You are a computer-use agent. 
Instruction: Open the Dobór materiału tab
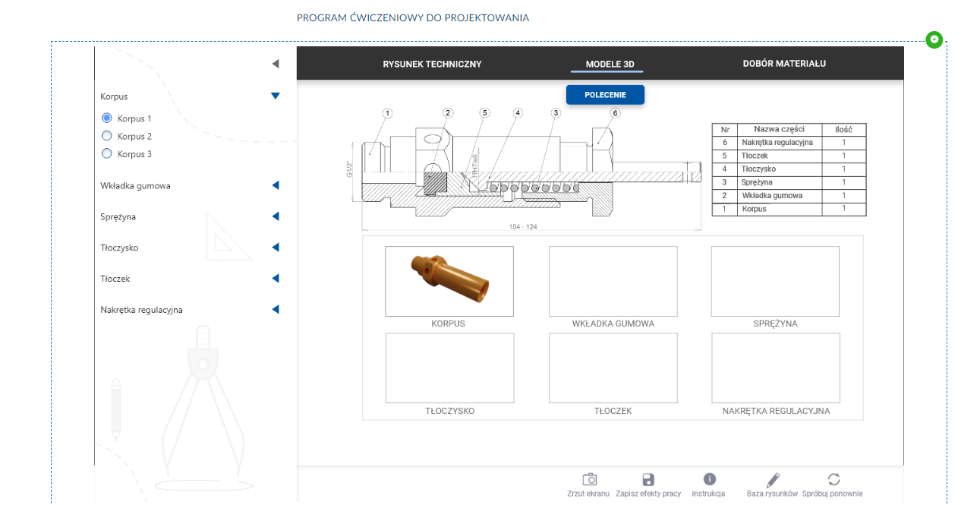coord(784,64)
